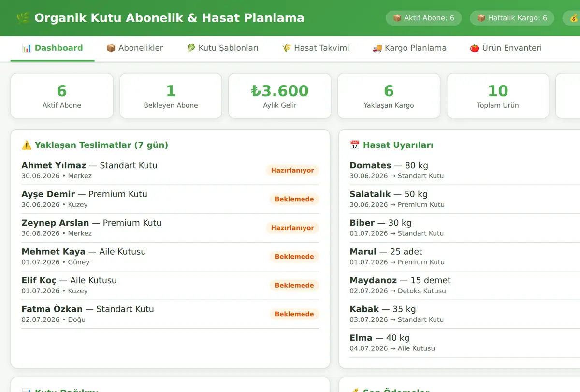
Task: Click the Kabak — 35 kg harvest alert
Action: pyautogui.click(x=464, y=314)
